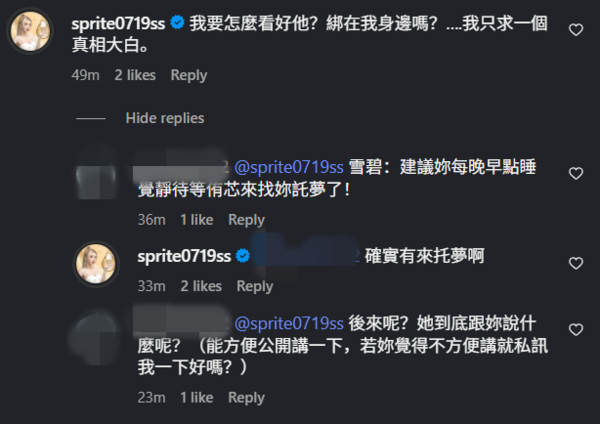Click the verified badge on the 33m reply

240,256
